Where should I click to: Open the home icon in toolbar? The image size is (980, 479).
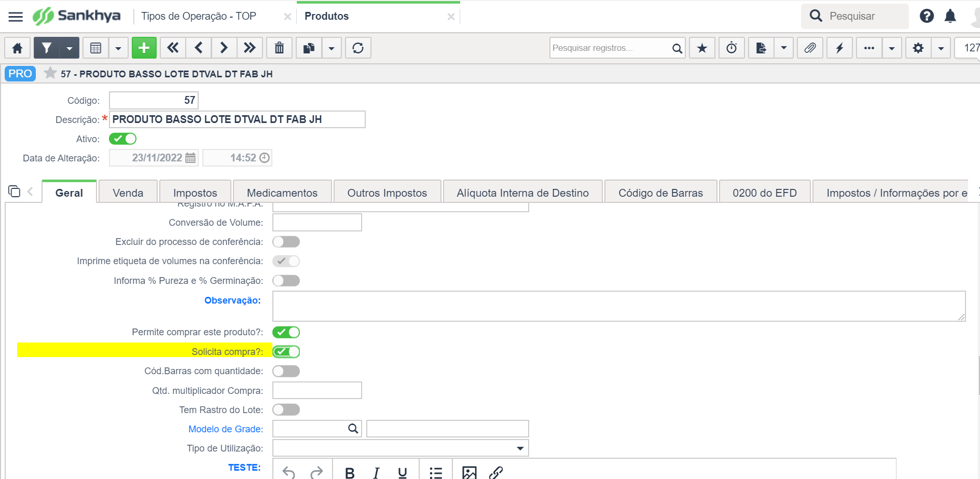(17, 48)
